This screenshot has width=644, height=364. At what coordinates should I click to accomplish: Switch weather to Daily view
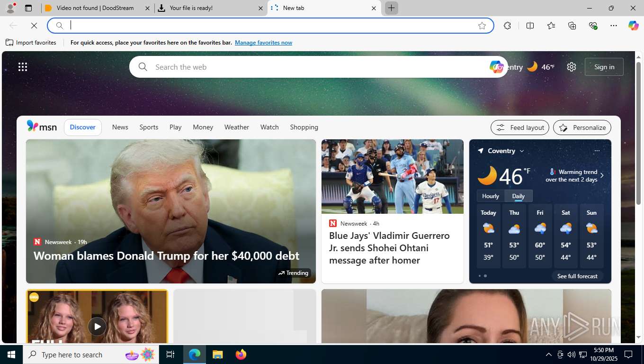(x=519, y=196)
